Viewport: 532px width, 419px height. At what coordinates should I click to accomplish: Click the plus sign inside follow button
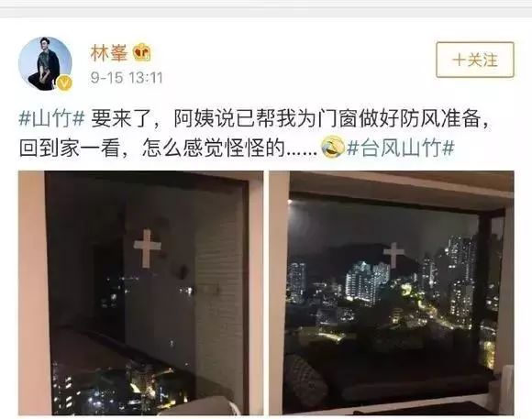[x=459, y=60]
